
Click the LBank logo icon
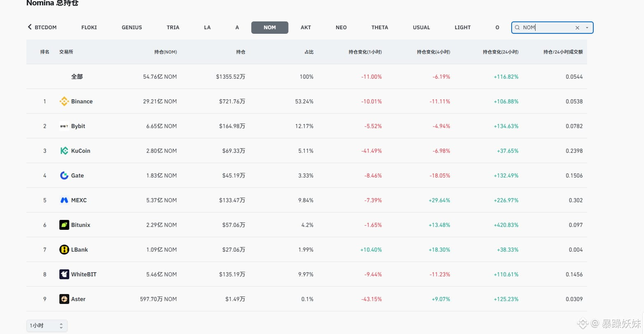pos(64,250)
